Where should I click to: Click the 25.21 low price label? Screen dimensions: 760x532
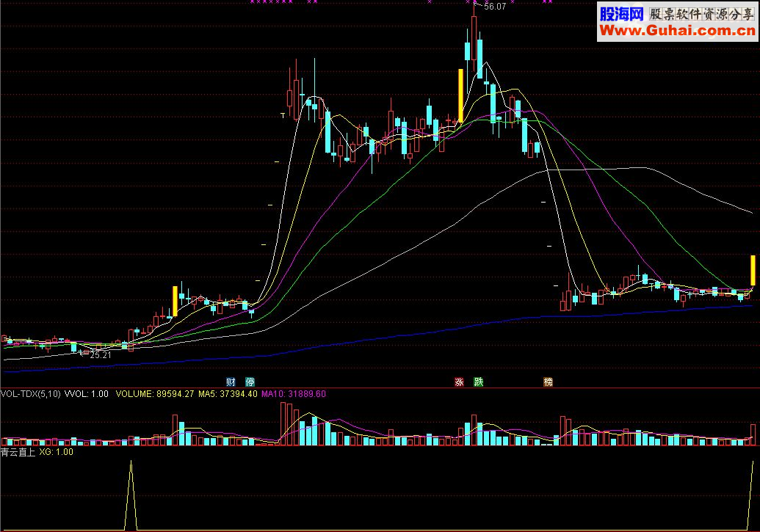point(101,354)
